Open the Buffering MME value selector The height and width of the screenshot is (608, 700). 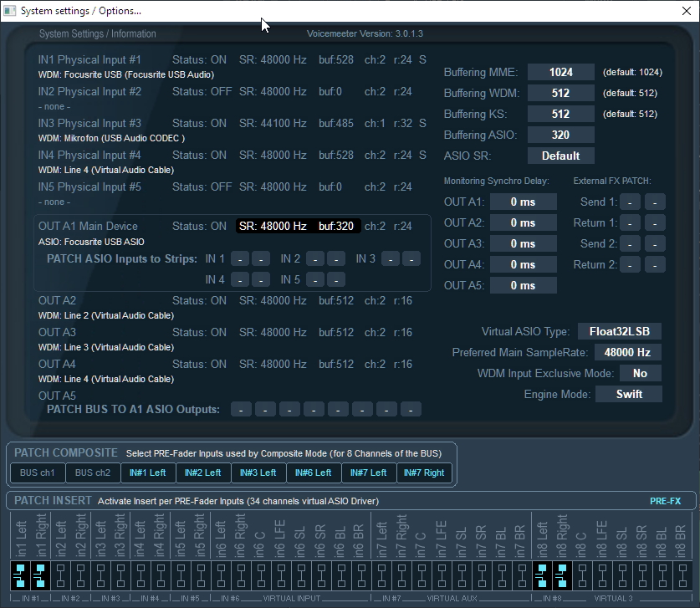pyautogui.click(x=560, y=72)
